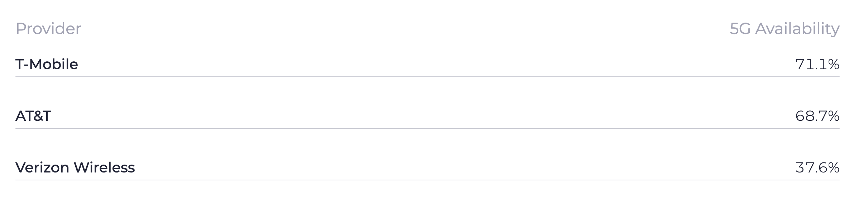Select the AT&T provider name
The height and width of the screenshot is (213, 868).
[x=33, y=116]
